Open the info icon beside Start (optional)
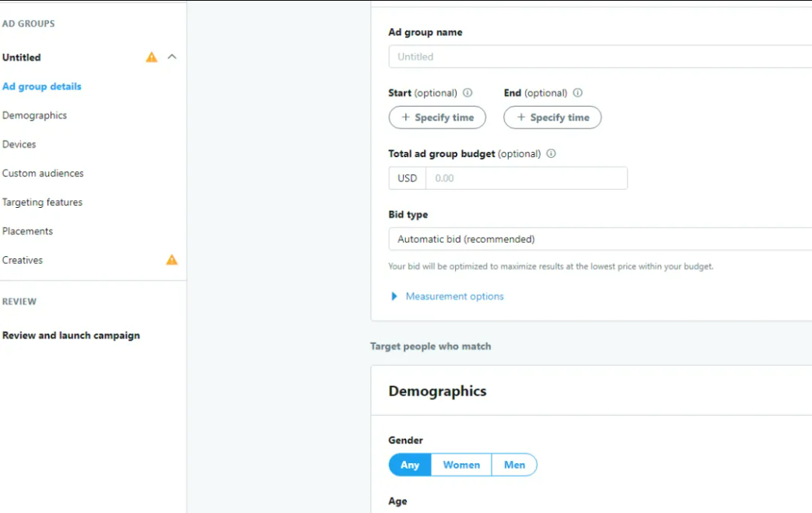Viewport: 812px width, 513px height. coord(467,93)
